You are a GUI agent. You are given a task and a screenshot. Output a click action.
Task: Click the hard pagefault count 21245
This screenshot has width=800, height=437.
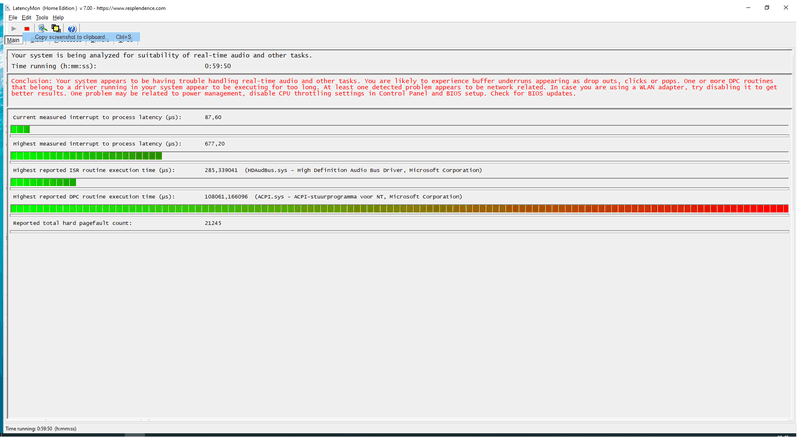tap(213, 223)
